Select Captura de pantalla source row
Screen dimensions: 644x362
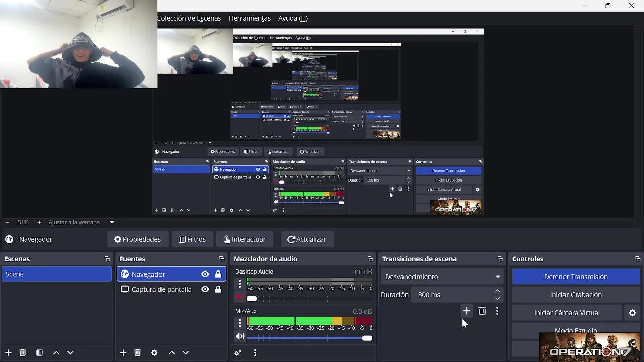pyautogui.click(x=171, y=289)
